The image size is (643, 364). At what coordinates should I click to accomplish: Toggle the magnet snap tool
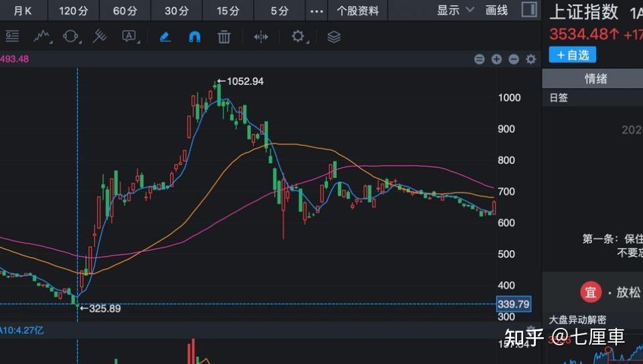pos(194,37)
